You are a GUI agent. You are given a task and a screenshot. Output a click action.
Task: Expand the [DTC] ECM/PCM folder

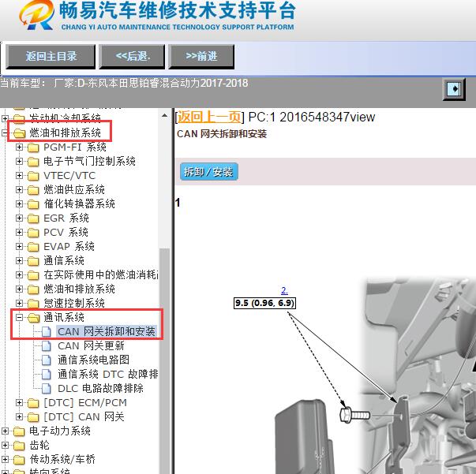pyautogui.click(x=19, y=403)
